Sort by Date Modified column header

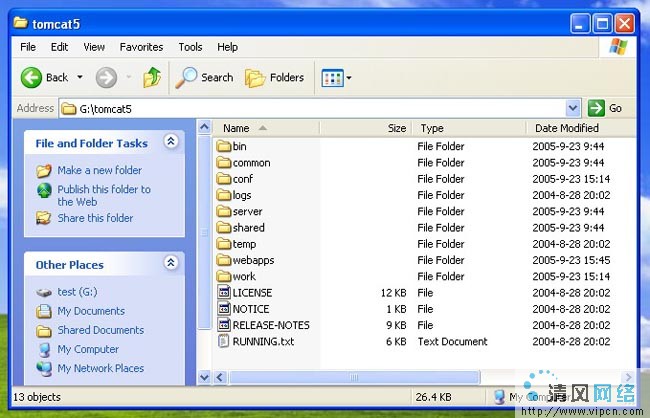pyautogui.click(x=581, y=128)
